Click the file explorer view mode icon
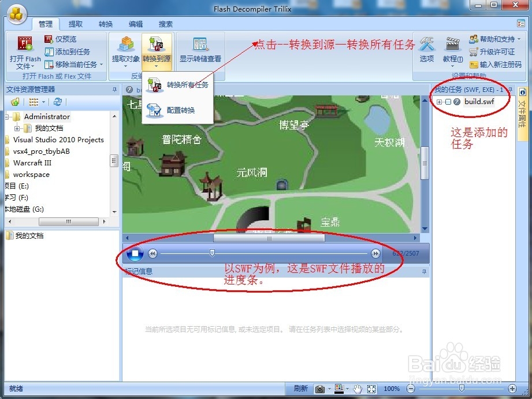 pyautogui.click(x=34, y=102)
